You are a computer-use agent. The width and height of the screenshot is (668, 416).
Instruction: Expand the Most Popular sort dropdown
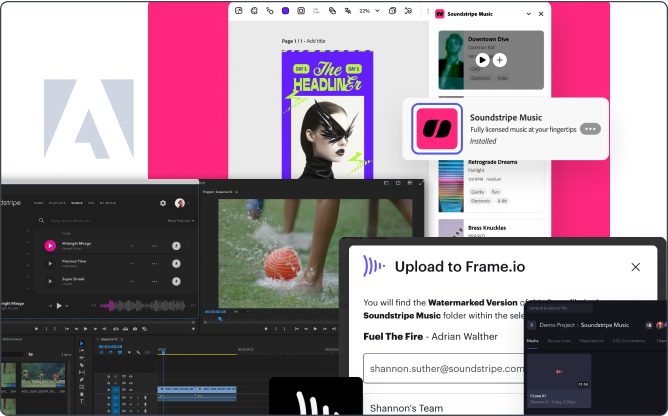tap(180, 220)
